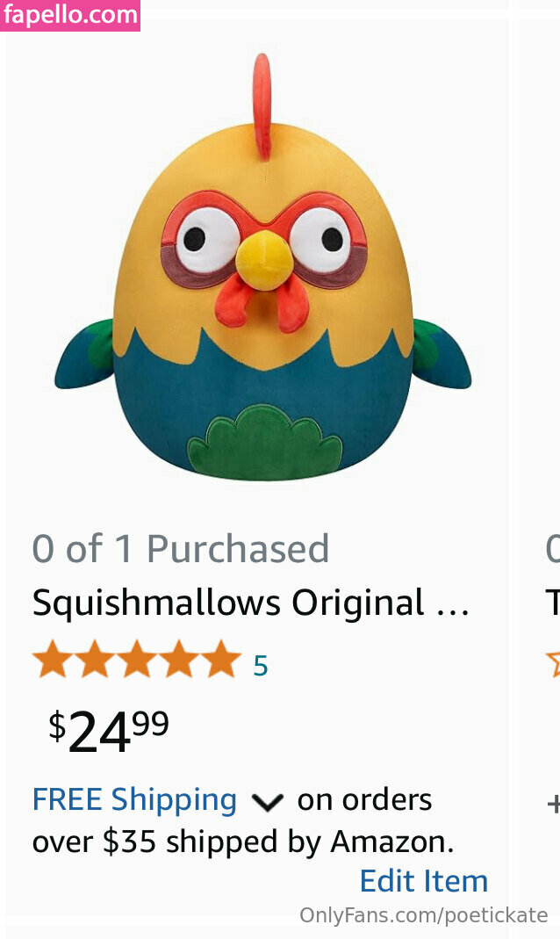Image resolution: width=560 pixels, height=939 pixels.
Task: Open the "Squishmallows Original" product title
Action: point(250,603)
